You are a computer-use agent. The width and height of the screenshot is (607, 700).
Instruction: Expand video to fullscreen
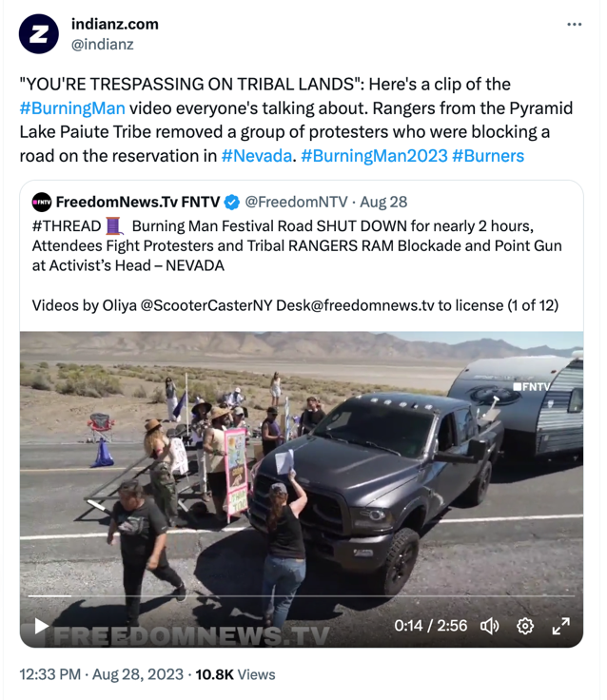click(560, 627)
